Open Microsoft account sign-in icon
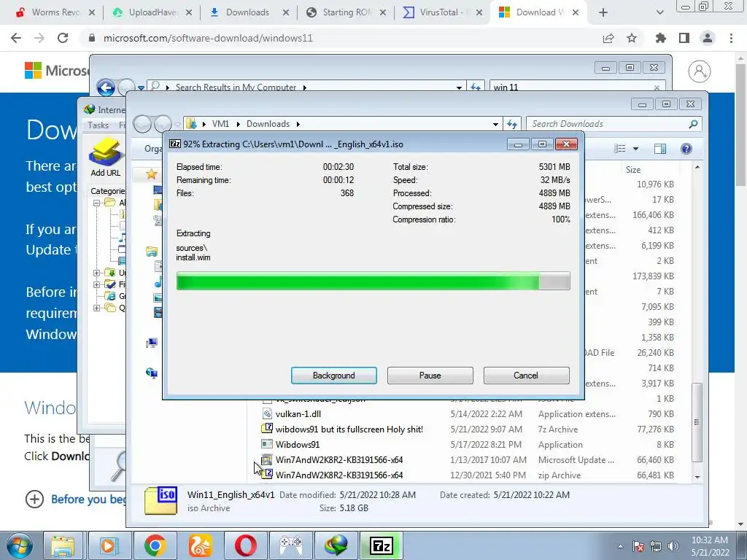This screenshot has height=560, width=747. (700, 71)
